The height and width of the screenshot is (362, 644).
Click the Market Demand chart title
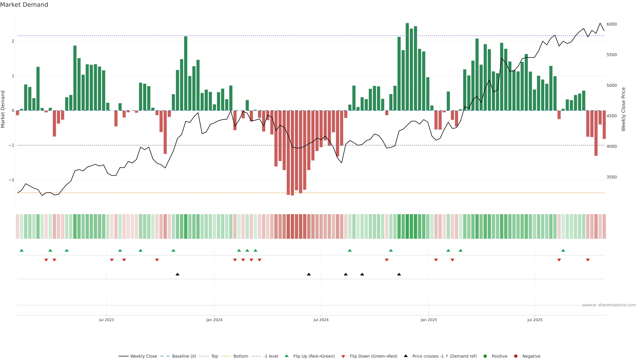point(24,5)
